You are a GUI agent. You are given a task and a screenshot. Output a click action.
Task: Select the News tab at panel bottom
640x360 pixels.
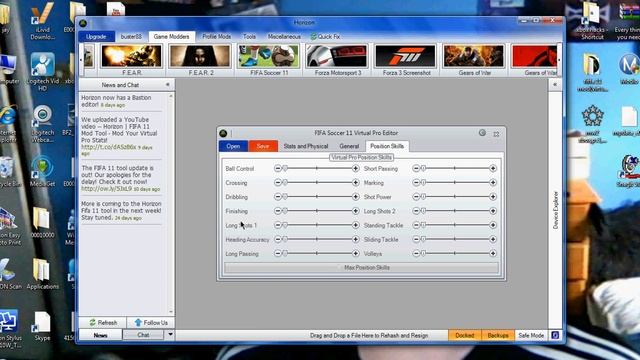click(100, 335)
